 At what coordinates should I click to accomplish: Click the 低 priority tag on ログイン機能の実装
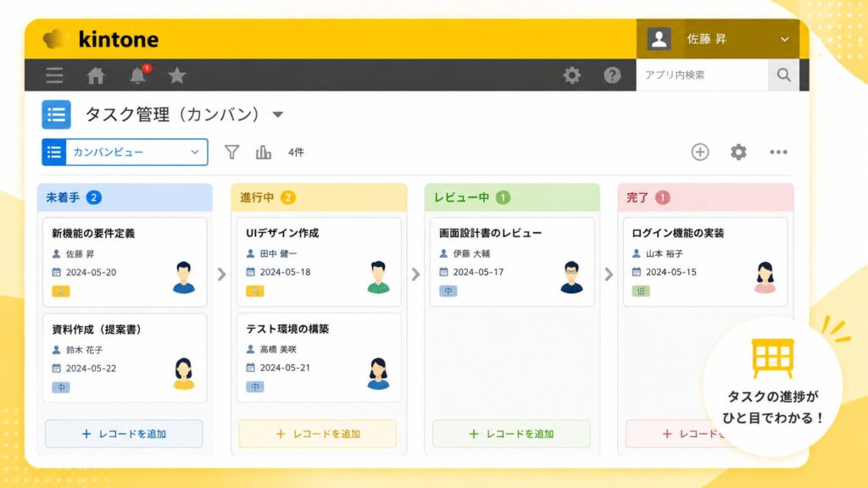pos(641,291)
